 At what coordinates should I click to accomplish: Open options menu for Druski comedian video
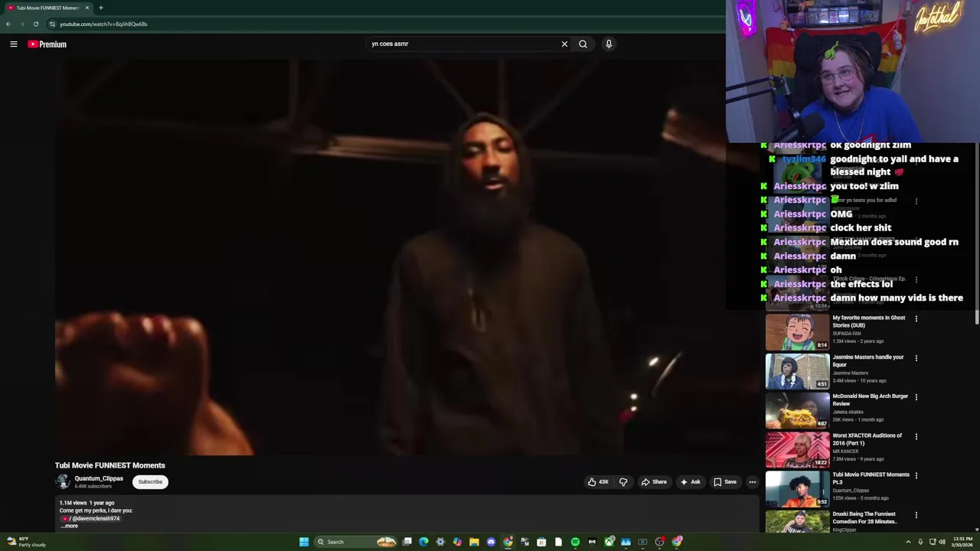click(x=916, y=515)
